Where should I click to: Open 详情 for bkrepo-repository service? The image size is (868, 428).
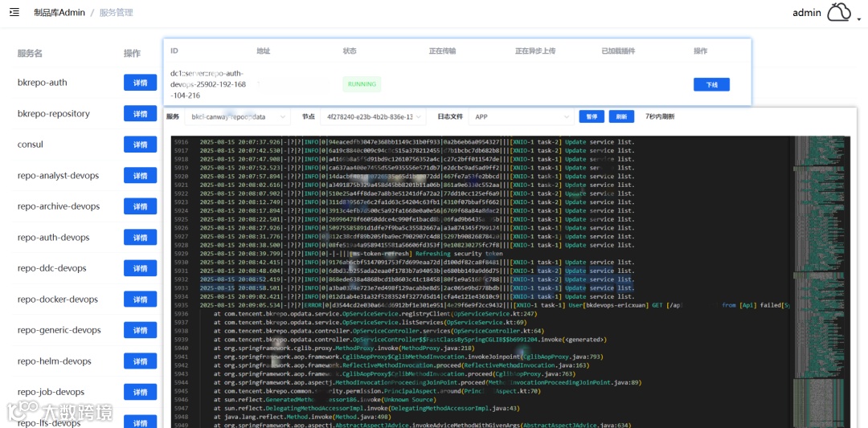140,113
